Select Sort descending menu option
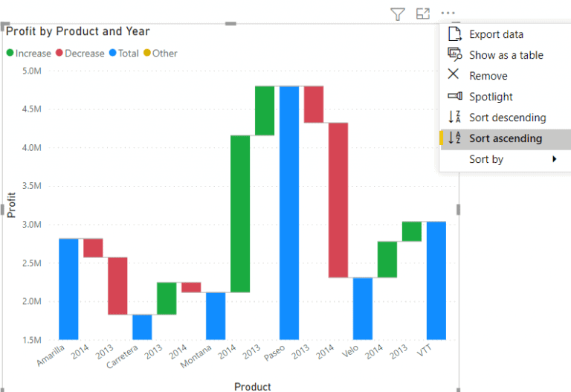This screenshot has height=392, width=571. (506, 118)
